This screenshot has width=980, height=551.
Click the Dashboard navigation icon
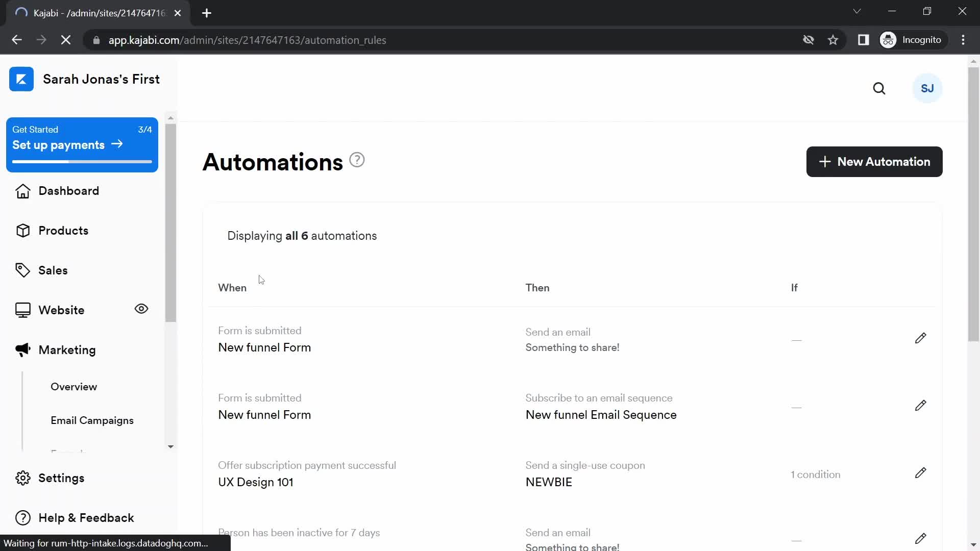(22, 190)
